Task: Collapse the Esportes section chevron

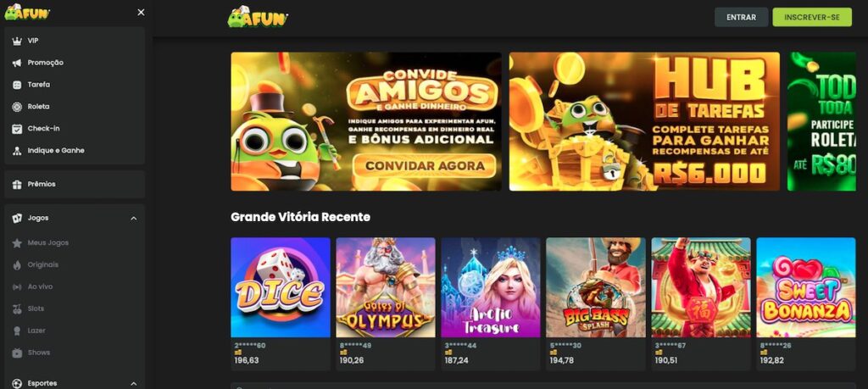Action: (x=133, y=383)
